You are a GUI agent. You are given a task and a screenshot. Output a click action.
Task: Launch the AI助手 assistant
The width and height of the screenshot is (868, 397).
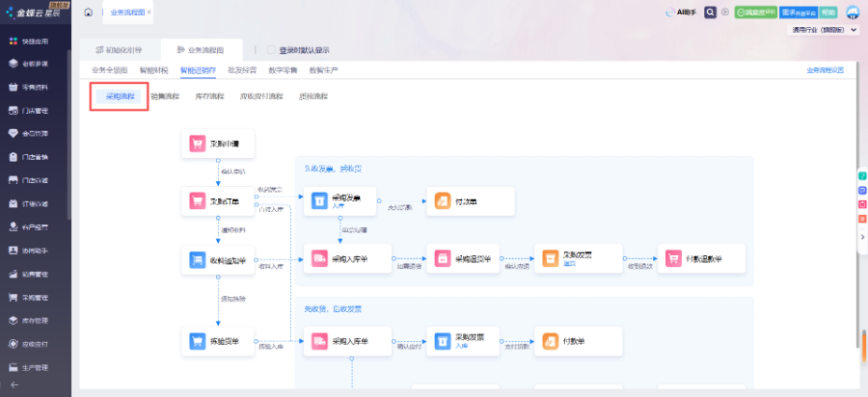[681, 13]
